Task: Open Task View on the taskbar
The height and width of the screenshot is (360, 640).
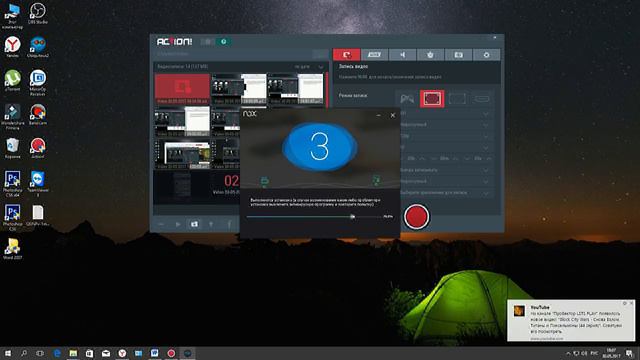Action: [40, 353]
